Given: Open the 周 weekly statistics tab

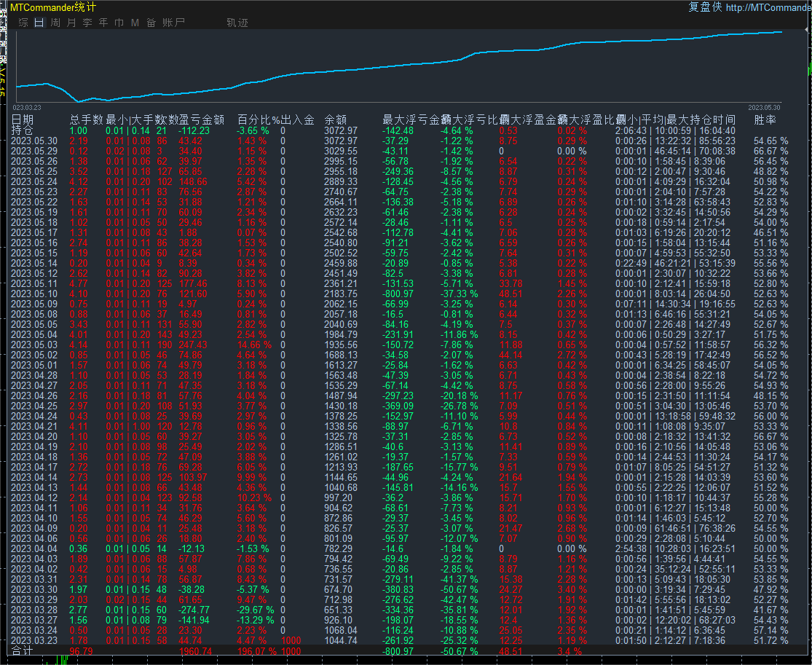Looking at the screenshot, I should [55, 23].
